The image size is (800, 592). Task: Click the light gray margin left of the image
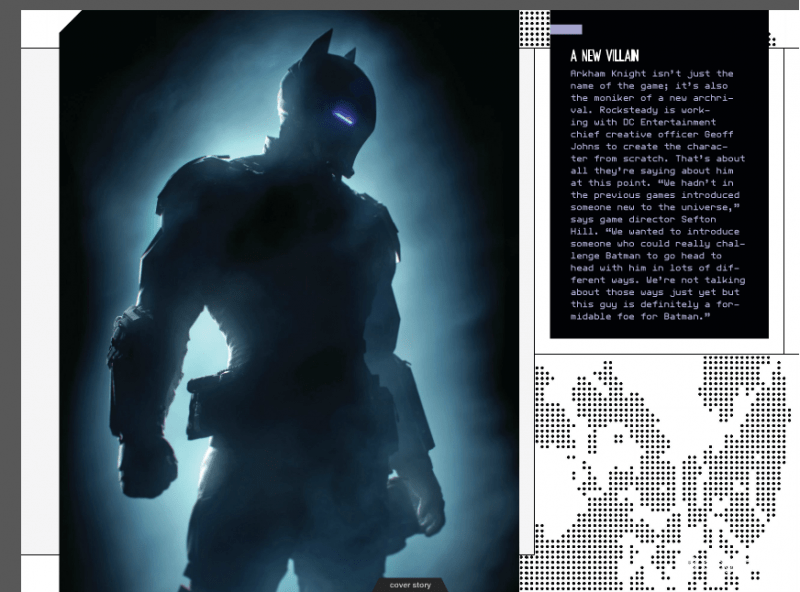point(40,300)
